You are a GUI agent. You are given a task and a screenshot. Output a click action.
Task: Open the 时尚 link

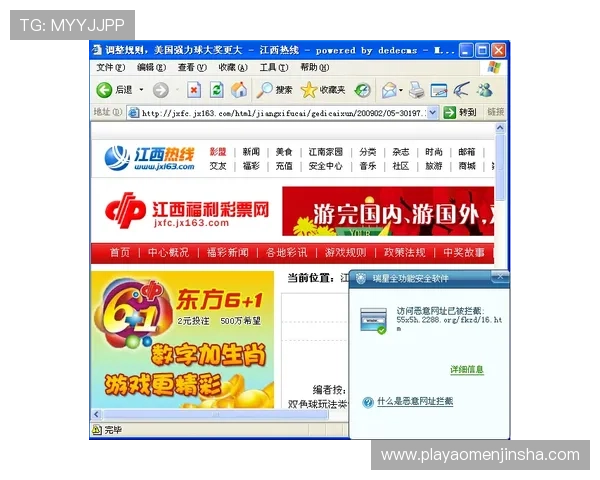pyautogui.click(x=434, y=152)
